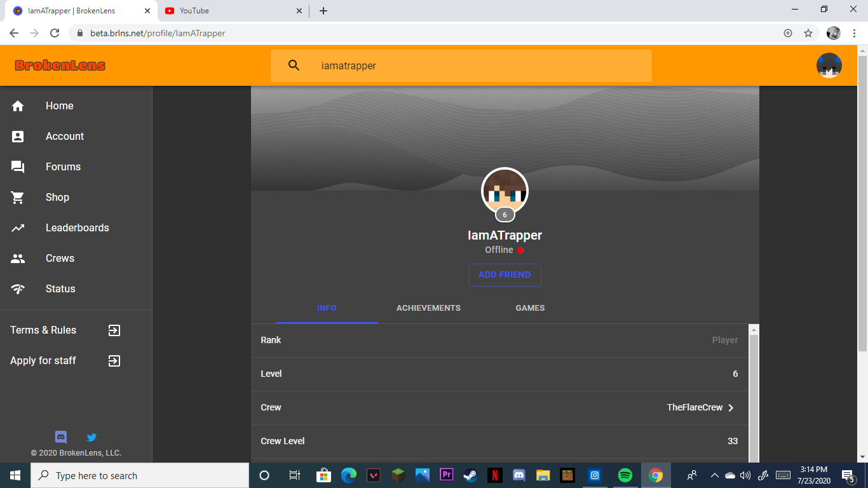The height and width of the screenshot is (488, 868).
Task: Open the Status signal icon
Action: 18,289
